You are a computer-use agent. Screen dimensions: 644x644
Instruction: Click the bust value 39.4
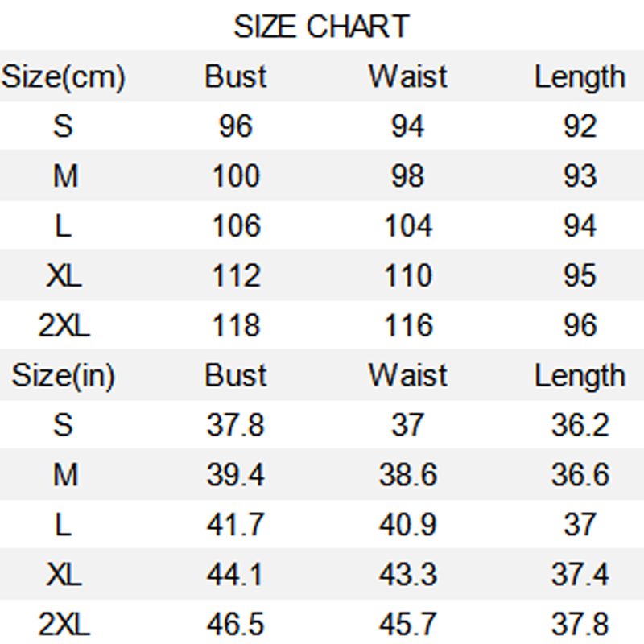(x=235, y=476)
